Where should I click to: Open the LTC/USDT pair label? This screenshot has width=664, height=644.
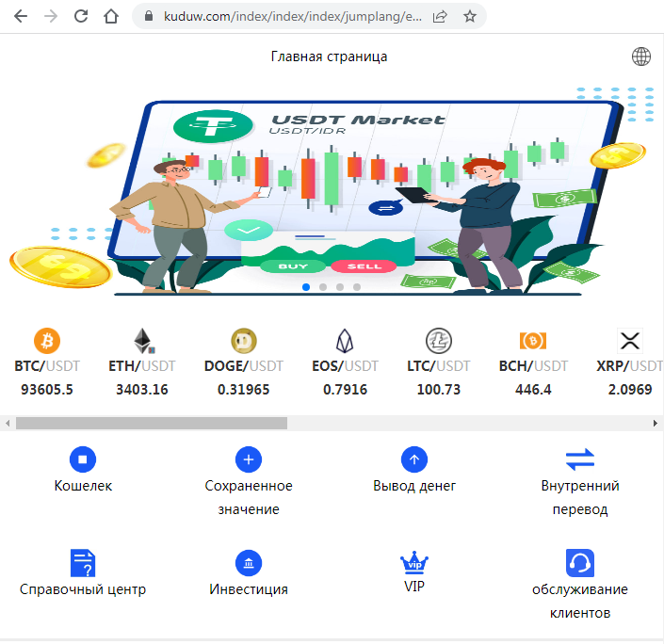tap(439, 366)
